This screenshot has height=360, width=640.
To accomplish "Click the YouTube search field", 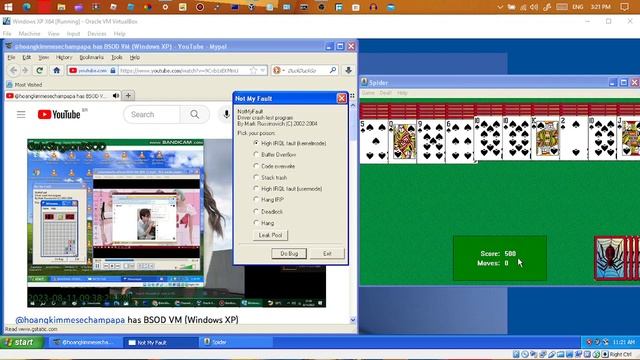I will pyautogui.click(x=152, y=115).
